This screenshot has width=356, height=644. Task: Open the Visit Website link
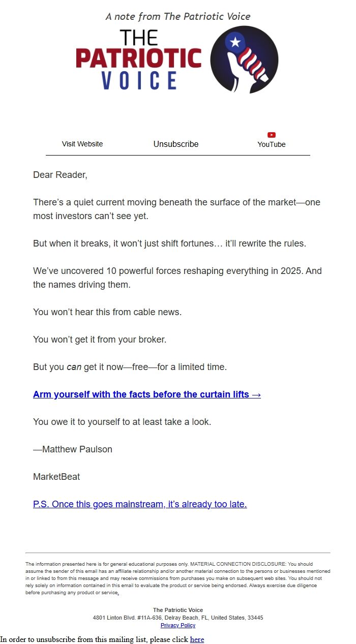[x=82, y=144]
